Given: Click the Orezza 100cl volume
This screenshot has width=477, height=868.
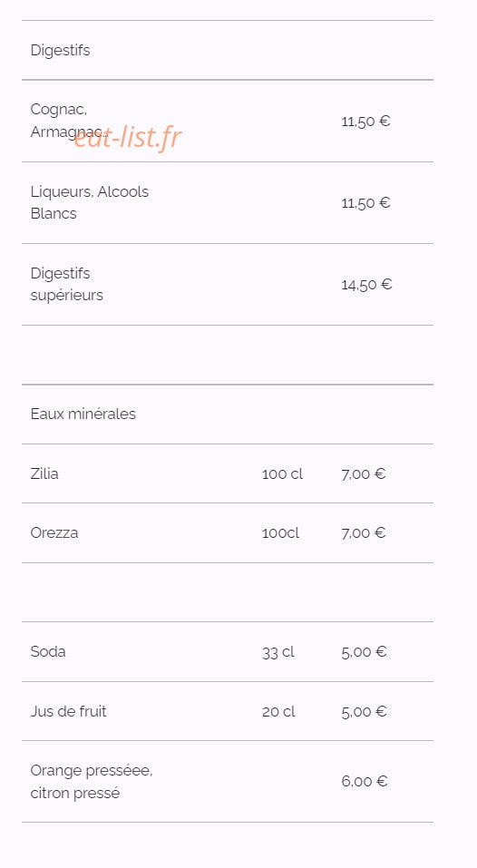Looking at the screenshot, I should pos(280,533).
